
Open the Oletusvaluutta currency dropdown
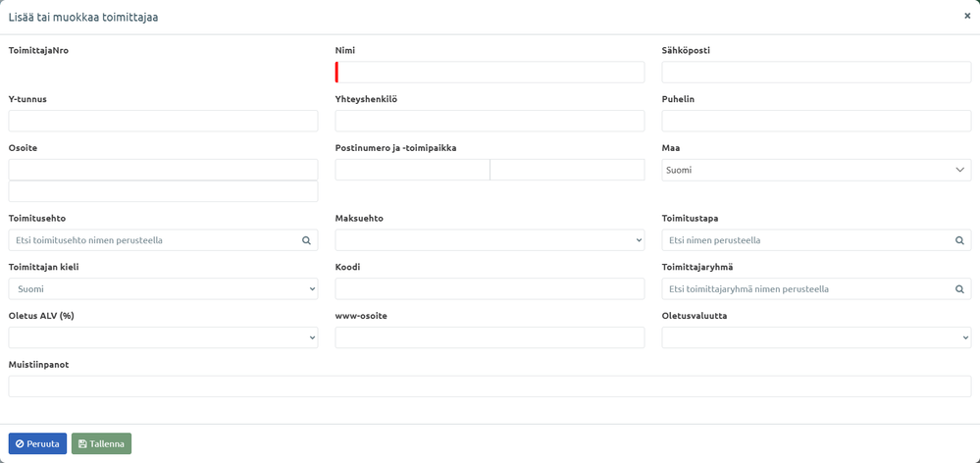point(816,337)
